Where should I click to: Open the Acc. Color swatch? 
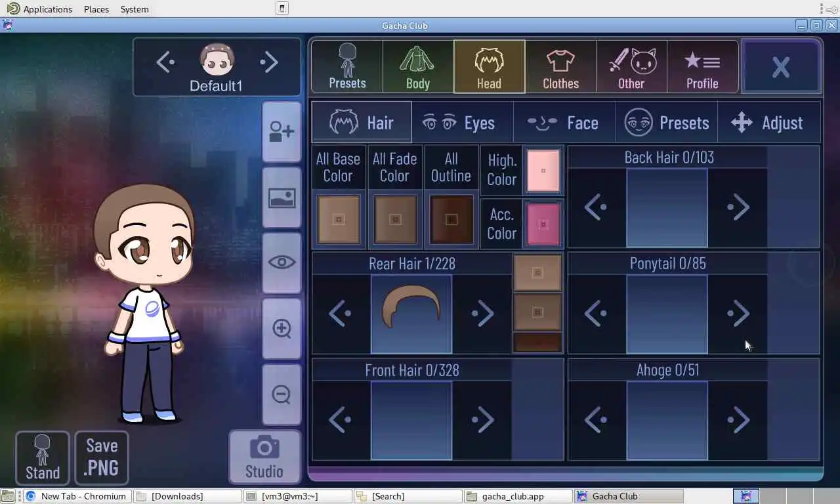point(543,224)
